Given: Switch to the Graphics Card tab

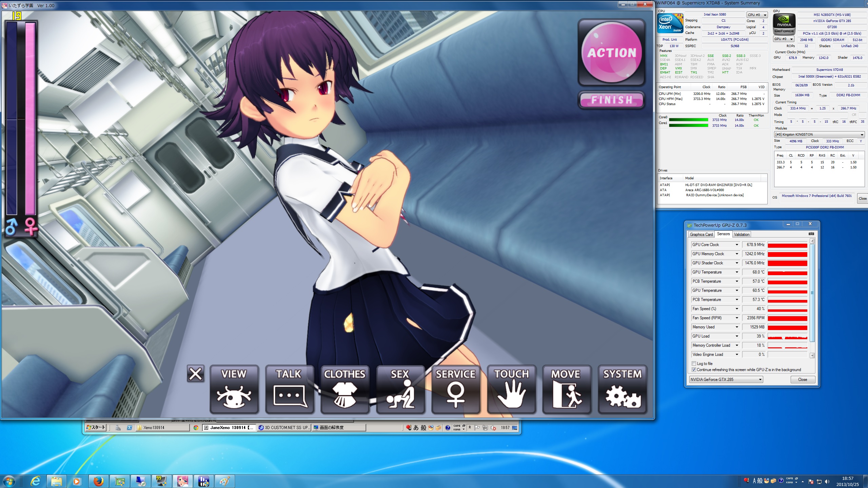Looking at the screenshot, I should click(701, 235).
